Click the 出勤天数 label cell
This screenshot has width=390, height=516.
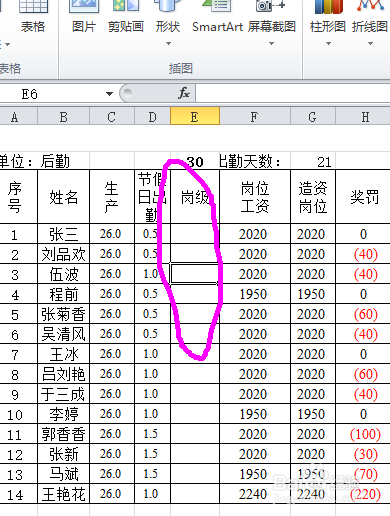point(255,162)
